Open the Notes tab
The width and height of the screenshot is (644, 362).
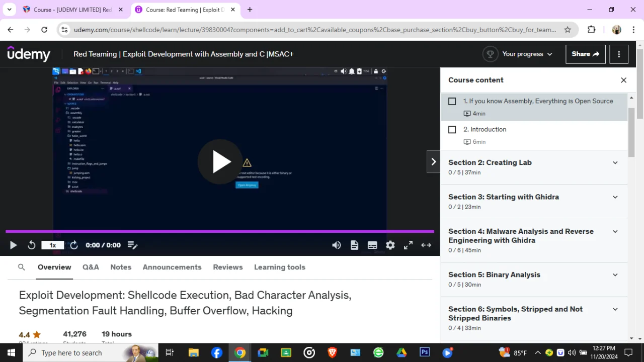point(121,267)
